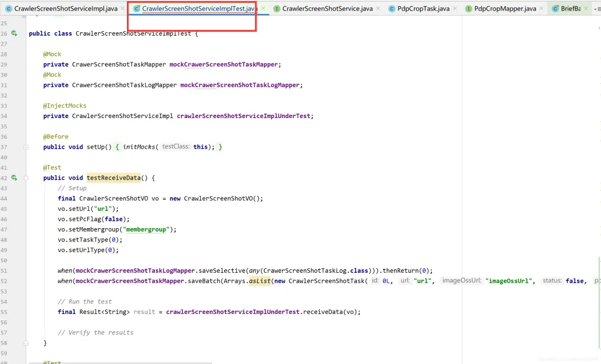This screenshot has height=364, width=601.
Task: Close PdpCropMapper.java tab
Action: [x=541, y=8]
